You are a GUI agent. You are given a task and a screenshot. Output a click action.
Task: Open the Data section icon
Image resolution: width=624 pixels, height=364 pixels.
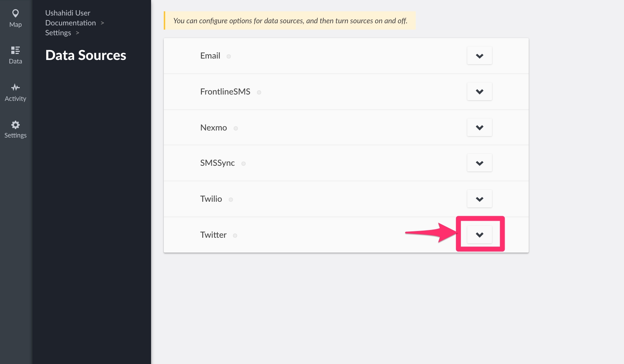(16, 50)
